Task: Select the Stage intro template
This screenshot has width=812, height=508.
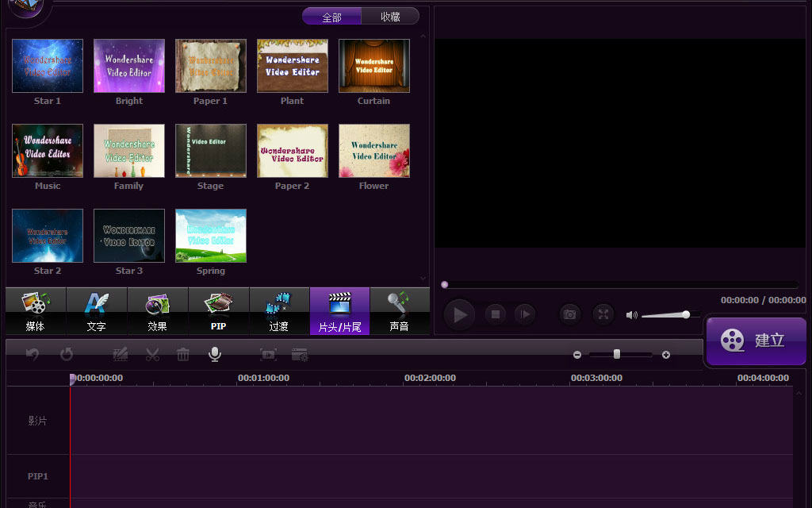Action: pos(211,151)
